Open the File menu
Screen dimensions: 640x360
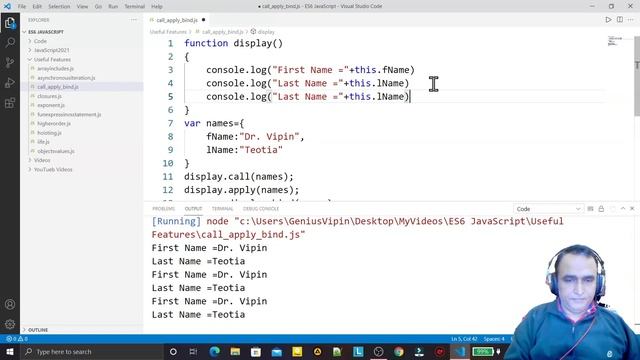click(22, 7)
